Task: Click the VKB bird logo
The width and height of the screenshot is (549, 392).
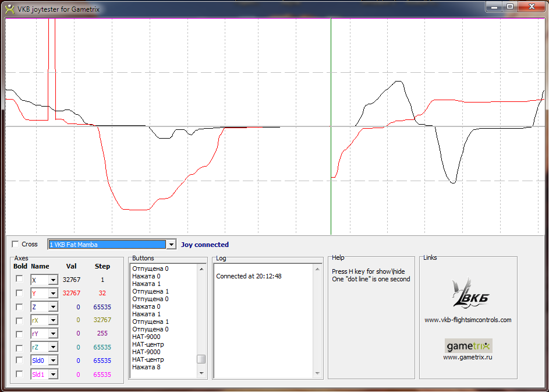Action: tap(470, 293)
